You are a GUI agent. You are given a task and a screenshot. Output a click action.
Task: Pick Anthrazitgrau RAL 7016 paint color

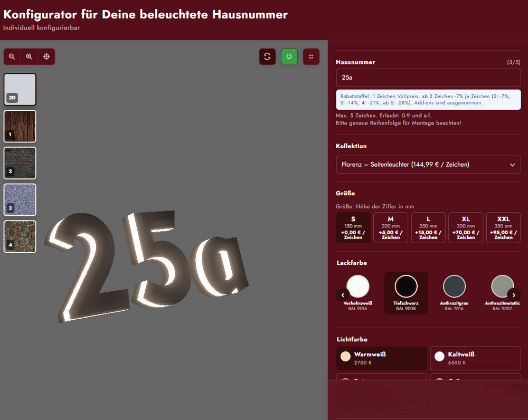click(x=454, y=293)
